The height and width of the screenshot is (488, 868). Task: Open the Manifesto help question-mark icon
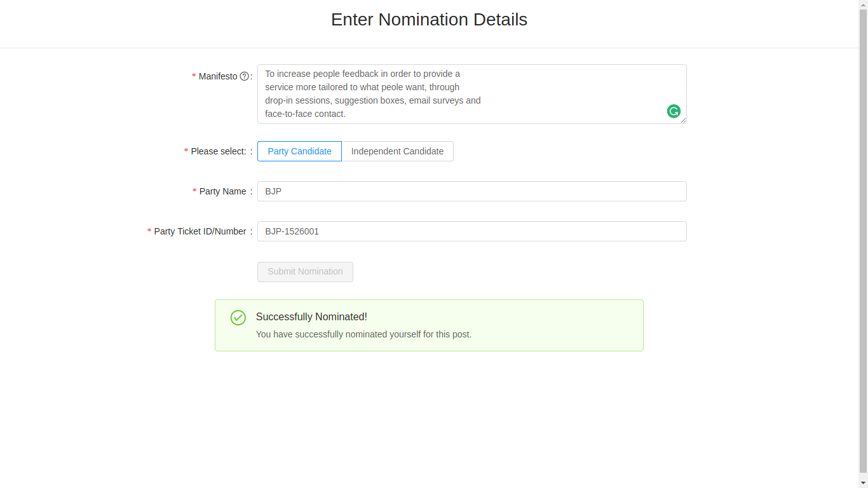coord(244,76)
